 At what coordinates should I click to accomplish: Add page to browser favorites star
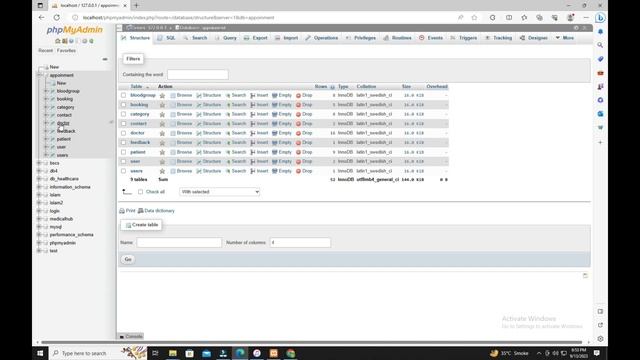pos(474,18)
